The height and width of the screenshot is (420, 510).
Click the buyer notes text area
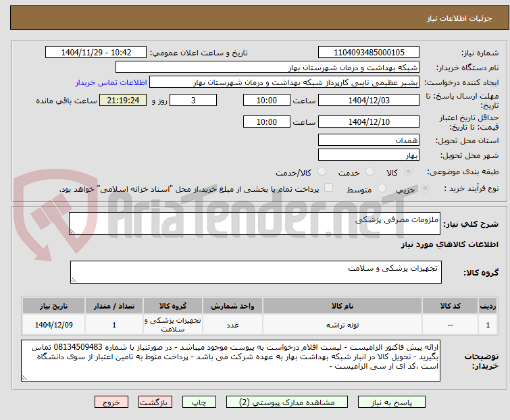[230, 361]
